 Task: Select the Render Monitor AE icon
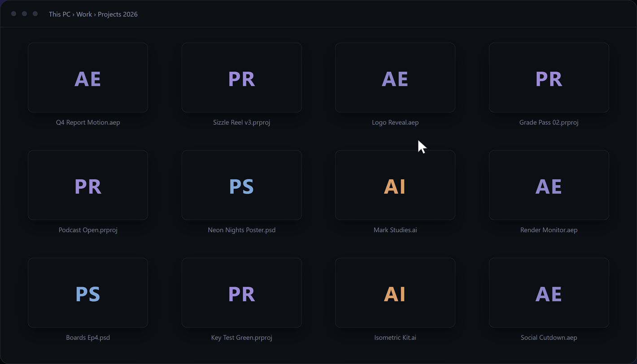click(549, 185)
